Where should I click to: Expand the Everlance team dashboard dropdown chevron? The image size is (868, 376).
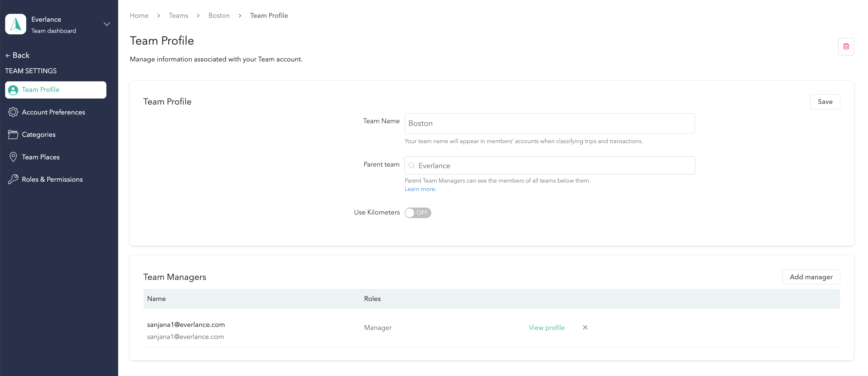coord(107,24)
